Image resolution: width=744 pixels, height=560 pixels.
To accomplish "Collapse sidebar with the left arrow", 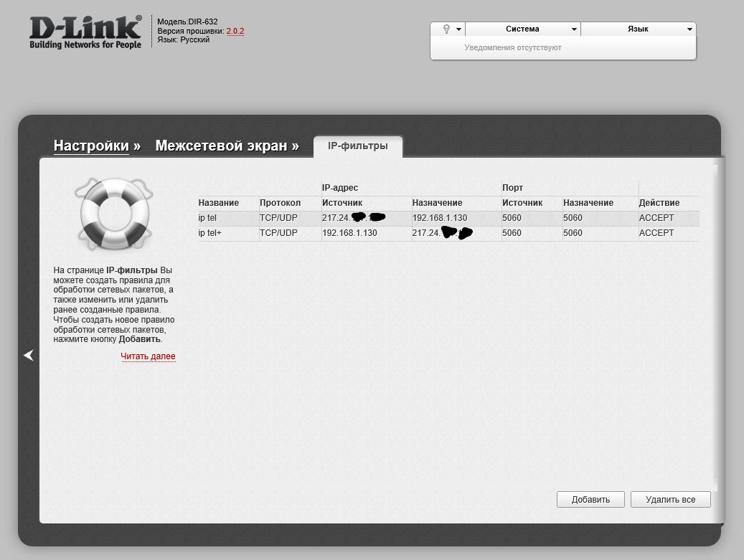I will click(28, 355).
